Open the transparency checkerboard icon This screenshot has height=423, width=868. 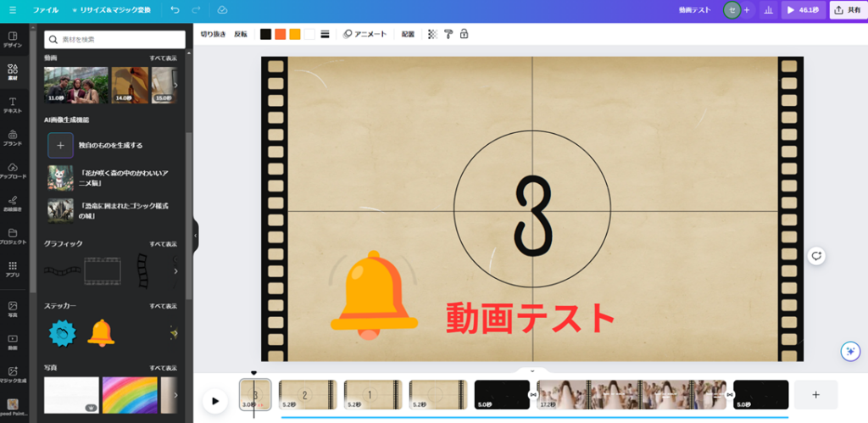tap(433, 34)
